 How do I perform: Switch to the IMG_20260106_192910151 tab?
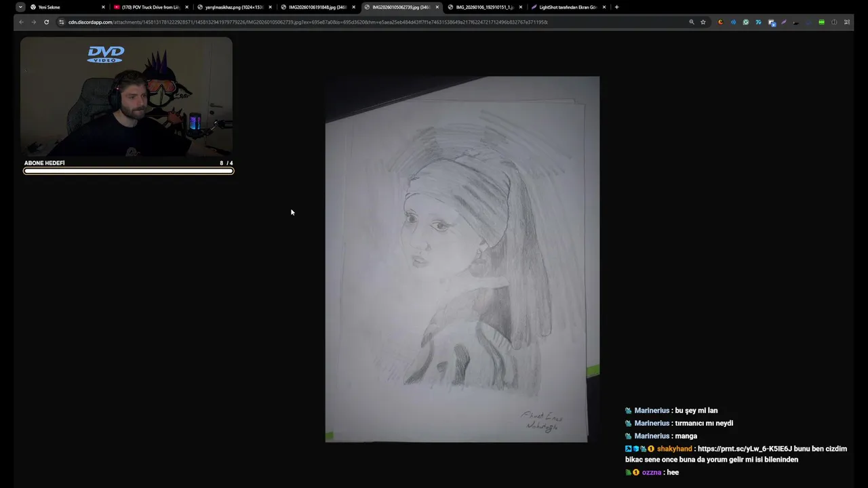pyautogui.click(x=484, y=7)
